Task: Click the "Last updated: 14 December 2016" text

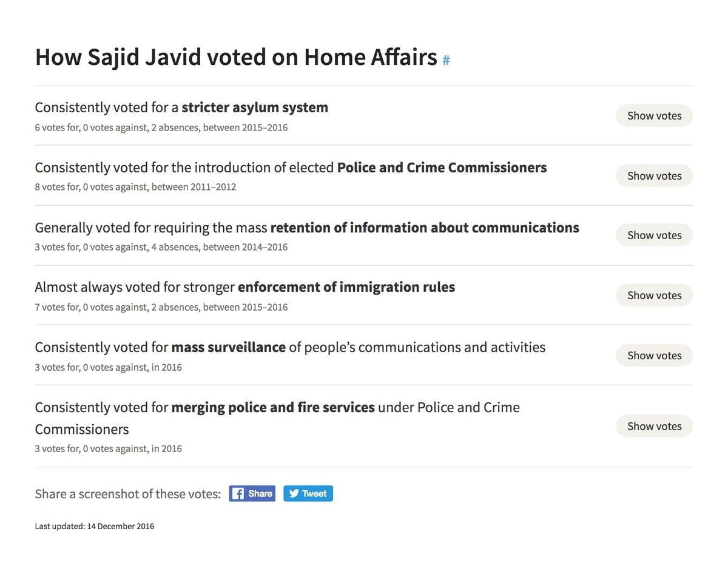Action: click(x=95, y=526)
